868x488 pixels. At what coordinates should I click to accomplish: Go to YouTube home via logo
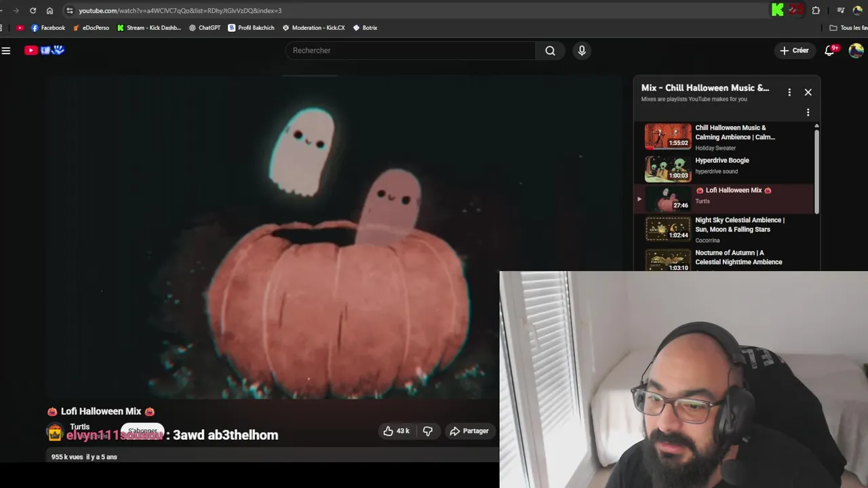coord(45,50)
